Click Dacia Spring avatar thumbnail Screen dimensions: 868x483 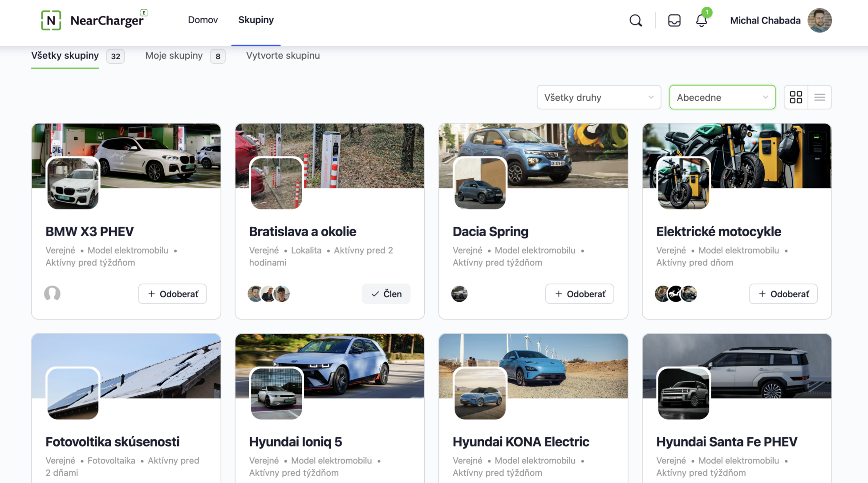(480, 183)
